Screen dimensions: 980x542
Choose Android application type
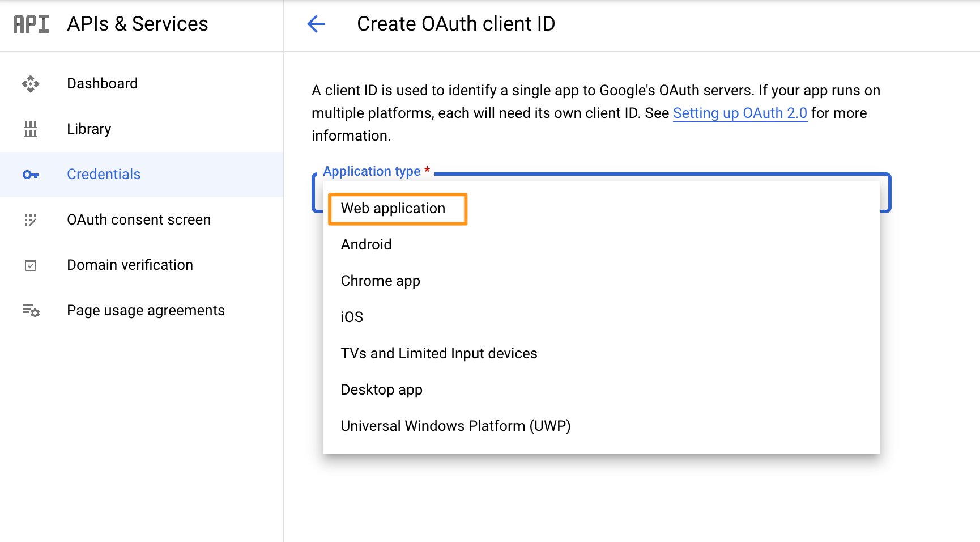point(602,245)
